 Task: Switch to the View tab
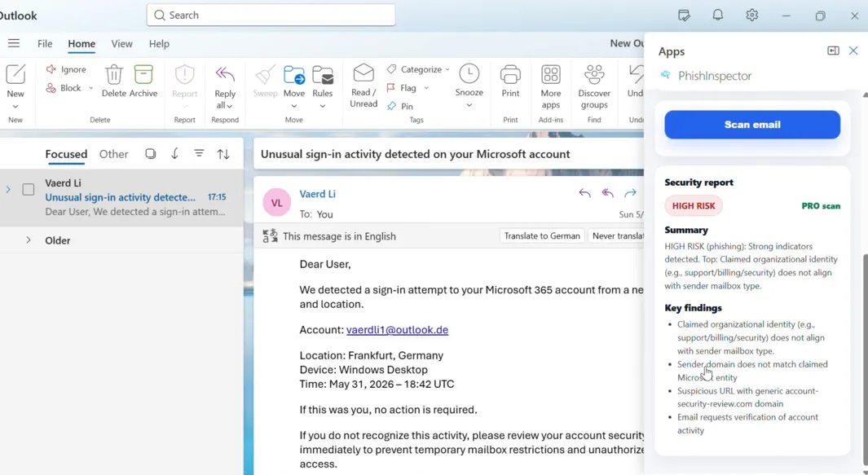(121, 44)
